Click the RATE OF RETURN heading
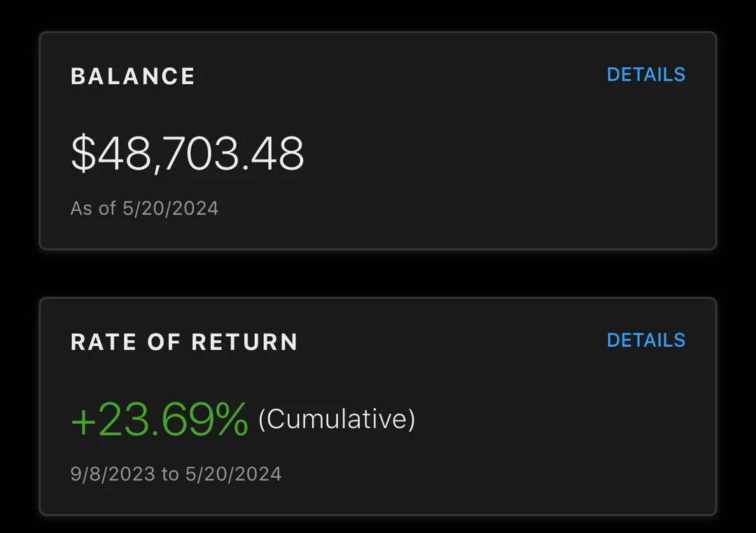Screen dimensions: 756x533 tap(183, 342)
